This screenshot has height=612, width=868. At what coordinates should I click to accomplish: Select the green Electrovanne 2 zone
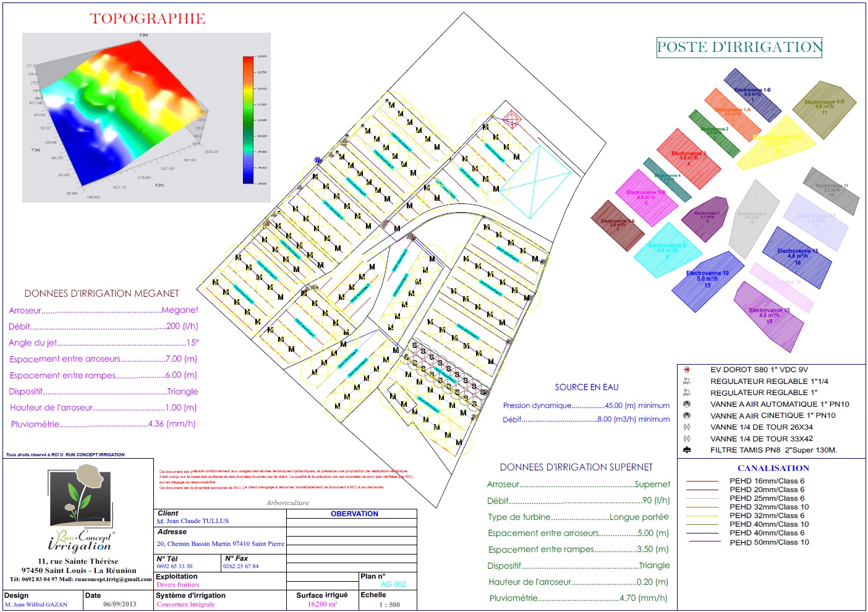coord(714,133)
